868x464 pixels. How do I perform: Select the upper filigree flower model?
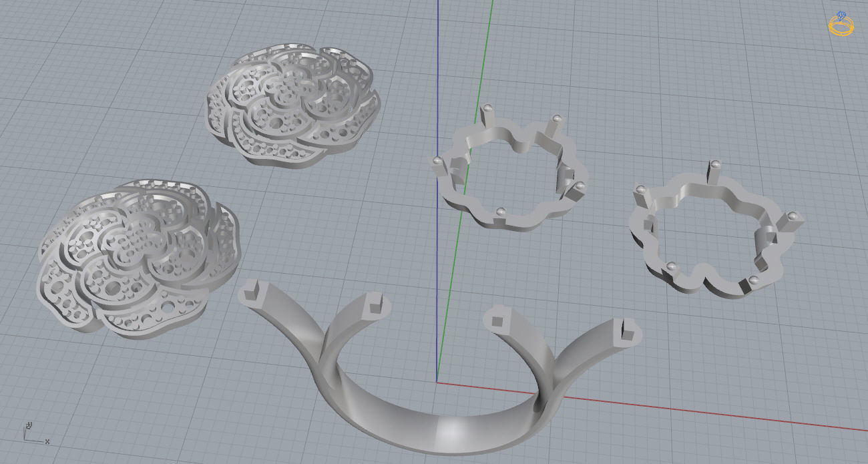tap(293, 105)
